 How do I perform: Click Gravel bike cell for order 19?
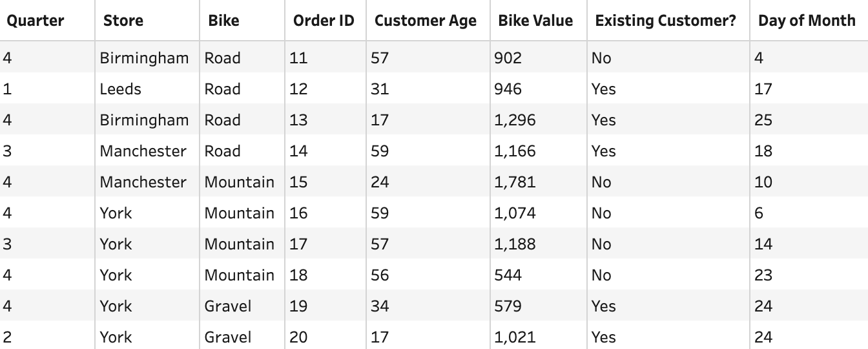(228, 306)
